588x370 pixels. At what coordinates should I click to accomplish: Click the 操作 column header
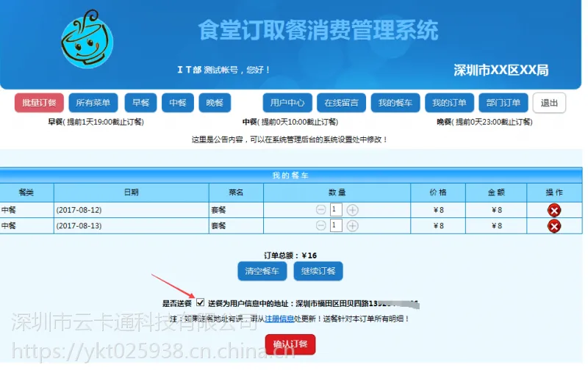[554, 192]
